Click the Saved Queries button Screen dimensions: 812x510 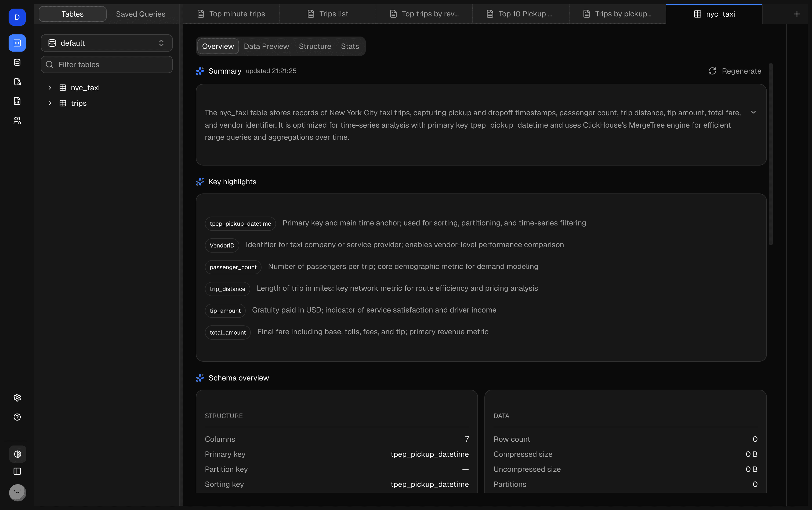pos(140,14)
